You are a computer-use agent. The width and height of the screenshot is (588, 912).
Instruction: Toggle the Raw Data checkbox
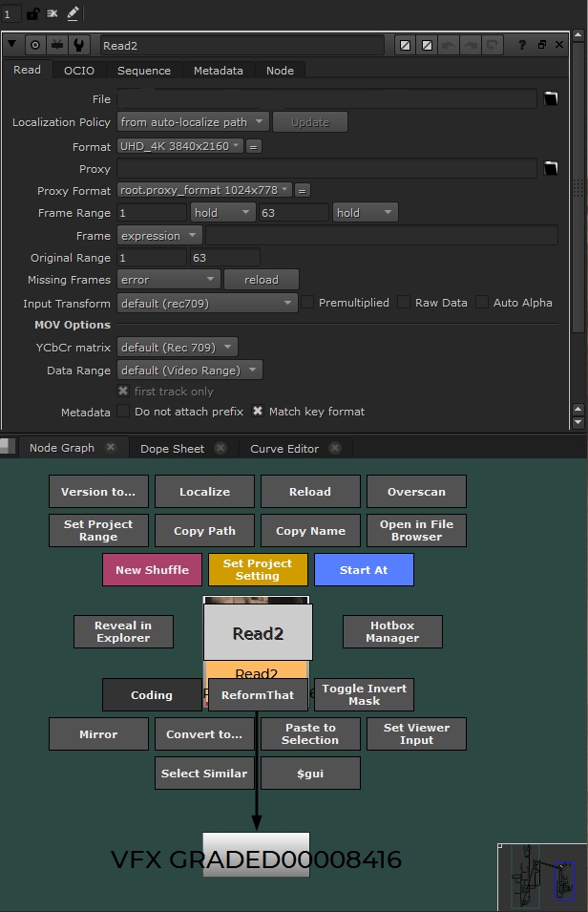405,302
